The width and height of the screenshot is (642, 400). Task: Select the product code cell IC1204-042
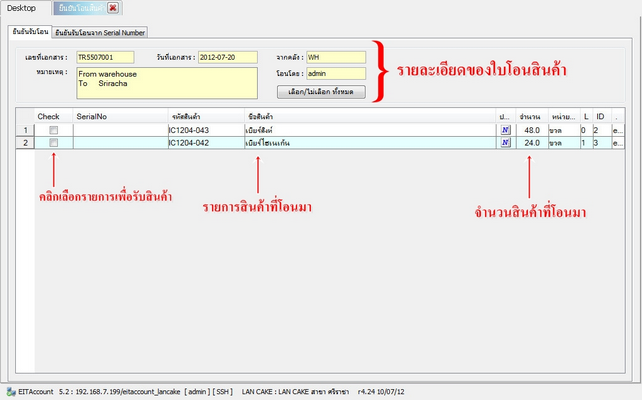pos(206,142)
